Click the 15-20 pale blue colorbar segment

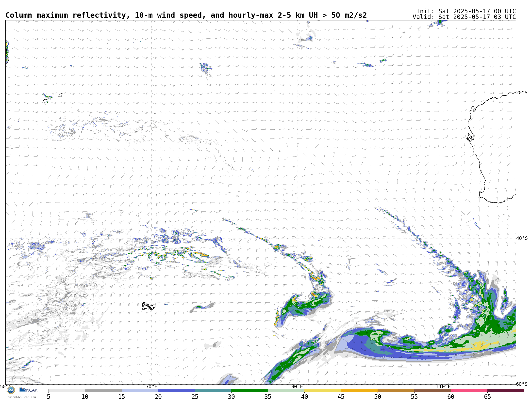[x=140, y=391]
